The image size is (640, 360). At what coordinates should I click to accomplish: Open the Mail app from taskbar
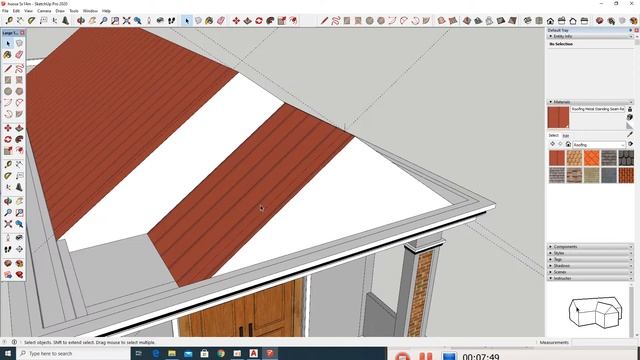click(x=188, y=353)
